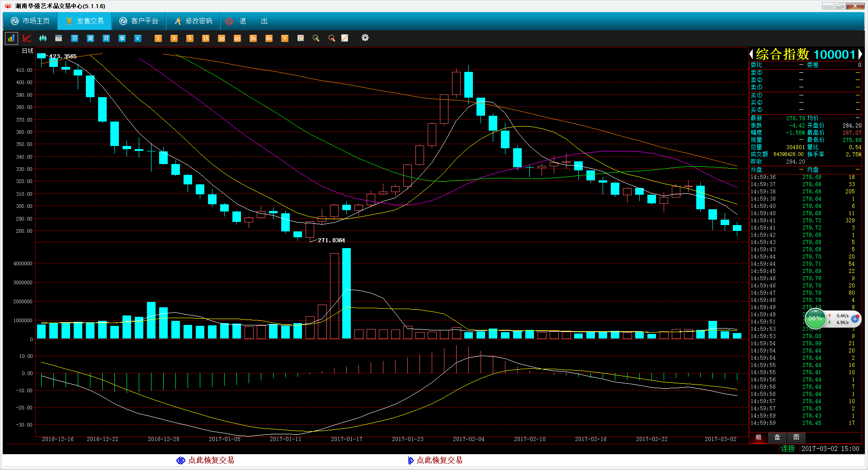Switch to the 图 chart tab

click(797, 437)
